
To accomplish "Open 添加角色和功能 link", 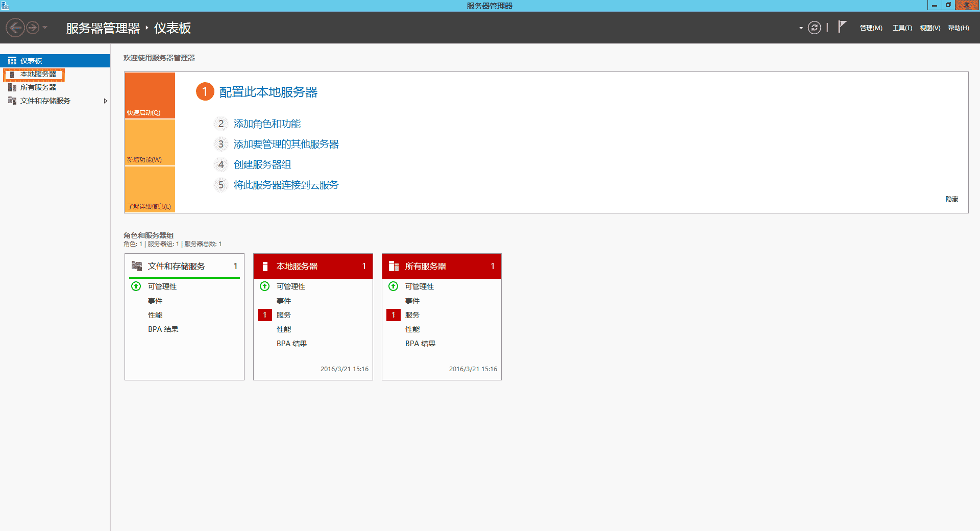I will [x=267, y=124].
